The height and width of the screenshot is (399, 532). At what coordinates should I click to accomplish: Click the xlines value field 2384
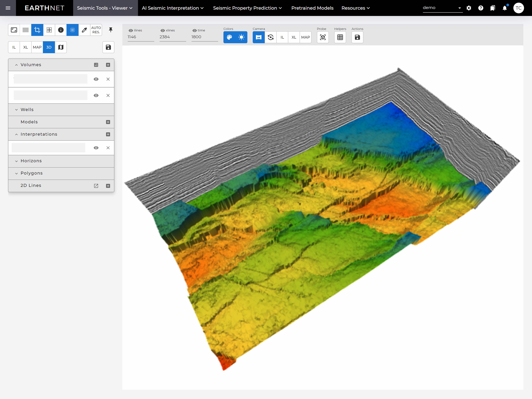173,37
